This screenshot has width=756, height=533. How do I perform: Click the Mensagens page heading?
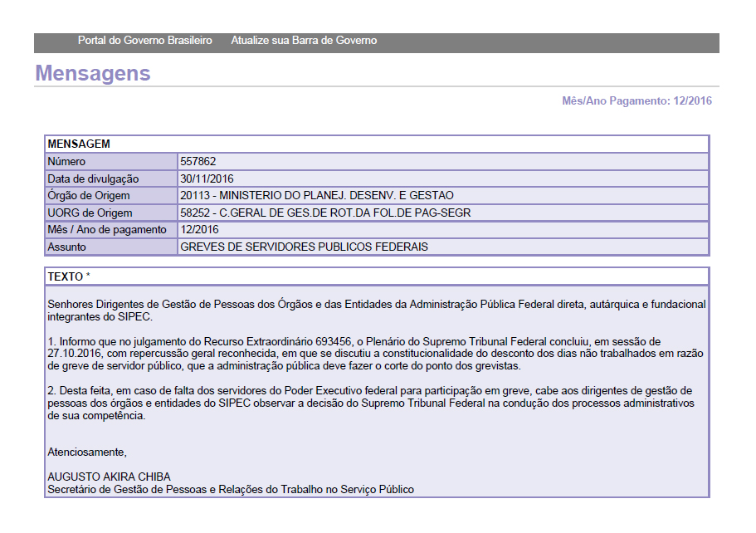tap(93, 73)
